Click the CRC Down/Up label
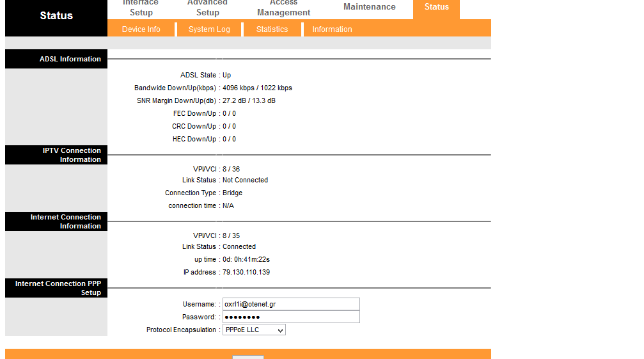Image resolution: width=644 pixels, height=359 pixels. tap(194, 126)
